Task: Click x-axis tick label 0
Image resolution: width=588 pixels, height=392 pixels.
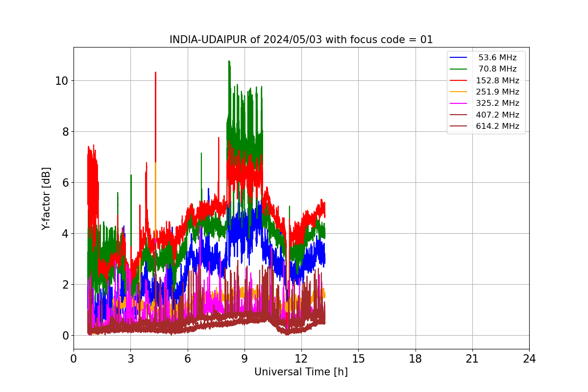Action: (x=73, y=359)
